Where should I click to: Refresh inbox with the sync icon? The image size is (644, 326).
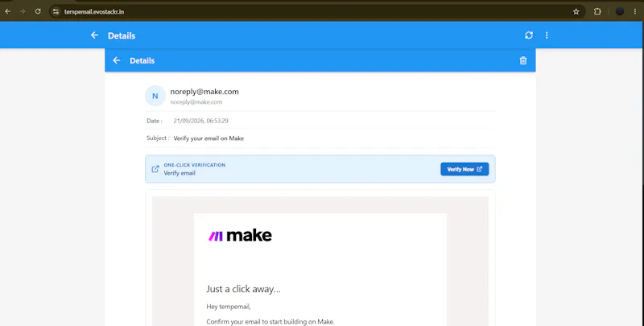529,35
